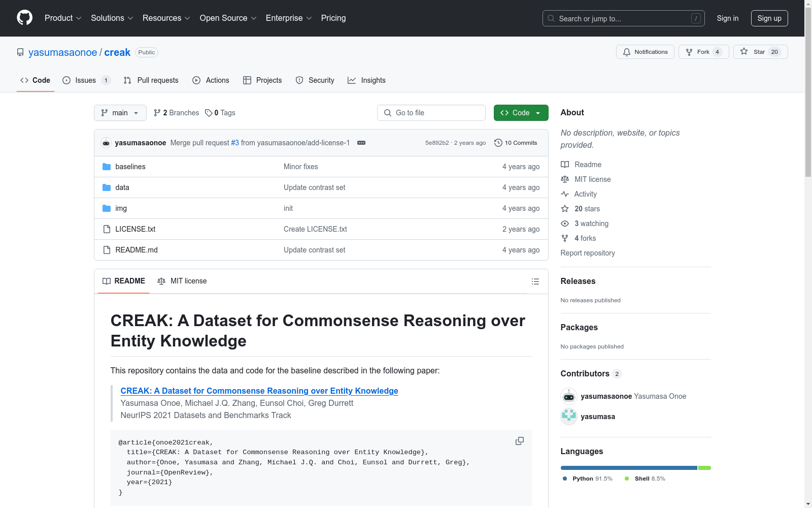Viewport: 812px width, 508px height.
Task: Switch to the Actions tab
Action: click(x=211, y=80)
